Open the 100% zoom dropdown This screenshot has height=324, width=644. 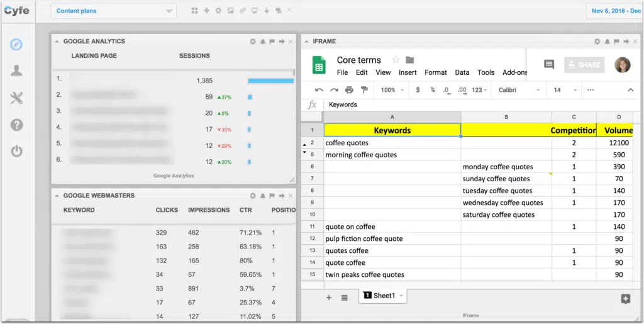click(392, 90)
